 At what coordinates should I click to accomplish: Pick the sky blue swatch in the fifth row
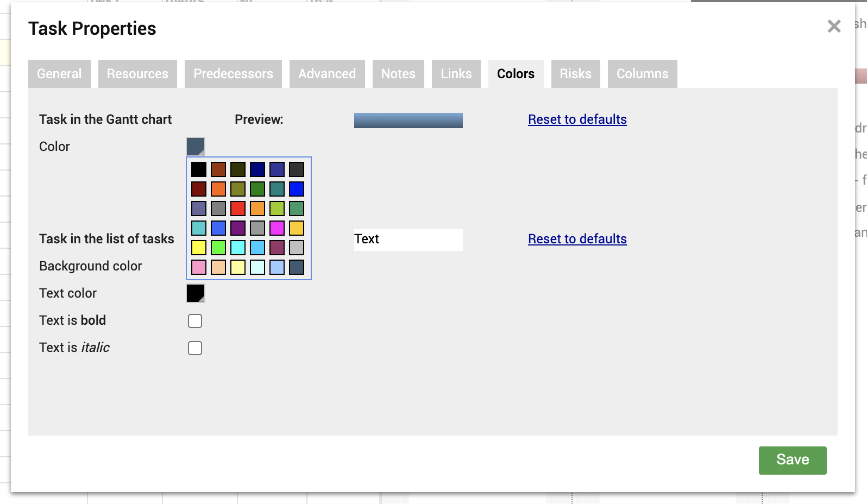[x=257, y=248]
